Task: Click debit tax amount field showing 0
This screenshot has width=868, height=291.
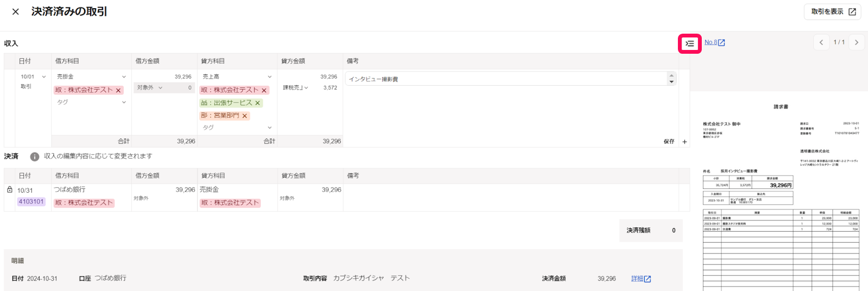Action: pyautogui.click(x=180, y=87)
